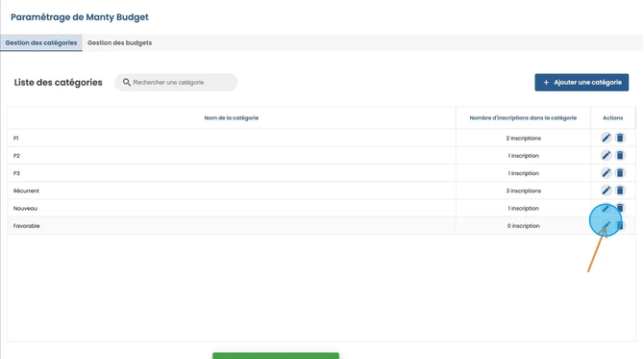Select the Nouveau category name
644x359 pixels.
pyautogui.click(x=25, y=209)
